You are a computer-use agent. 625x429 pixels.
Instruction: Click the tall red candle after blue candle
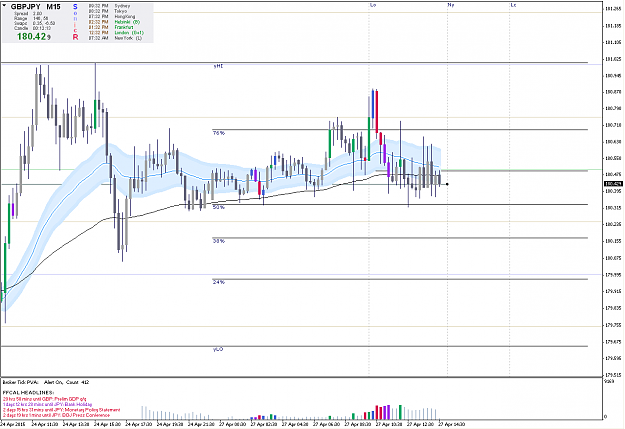tap(377, 112)
